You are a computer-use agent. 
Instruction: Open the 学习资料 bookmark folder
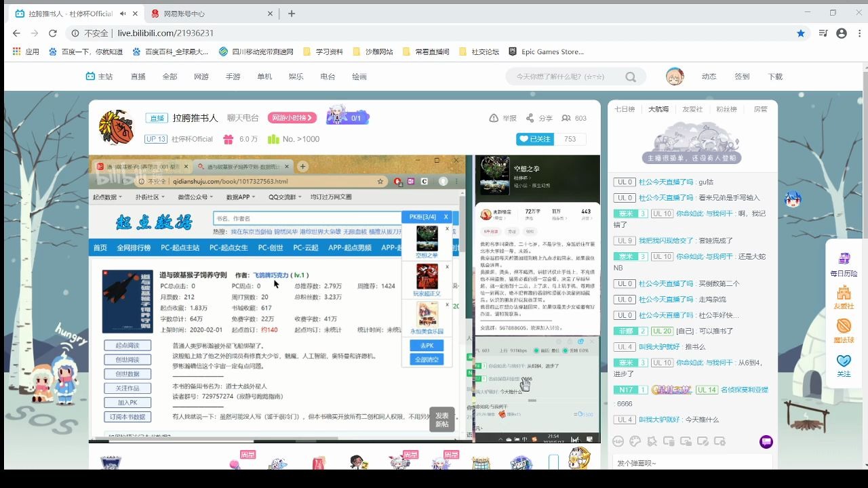[x=323, y=52]
